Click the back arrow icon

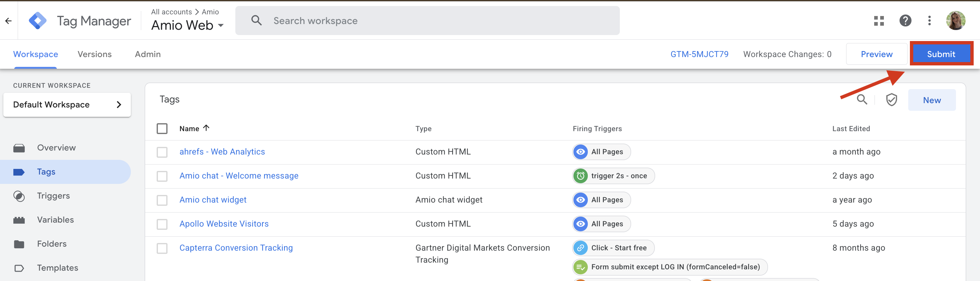(8, 21)
